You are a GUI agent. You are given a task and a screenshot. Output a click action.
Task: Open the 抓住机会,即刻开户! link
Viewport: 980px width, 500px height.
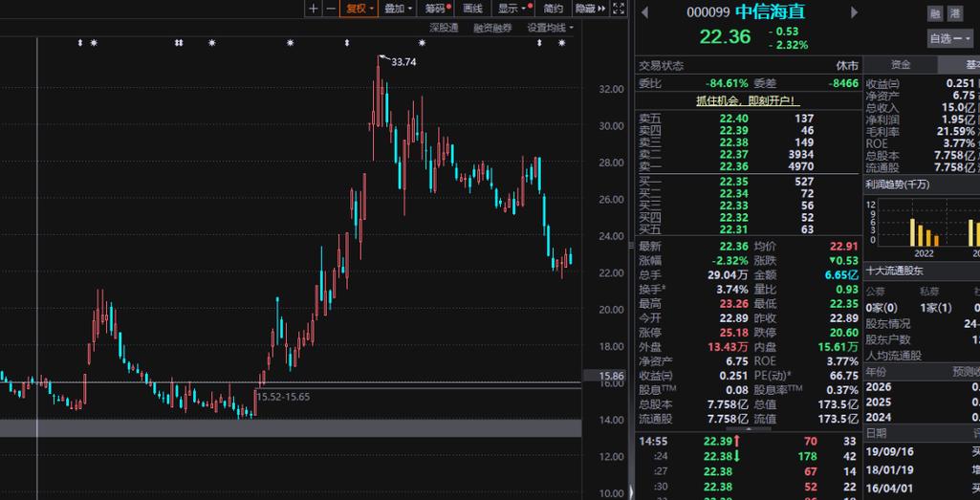click(748, 100)
